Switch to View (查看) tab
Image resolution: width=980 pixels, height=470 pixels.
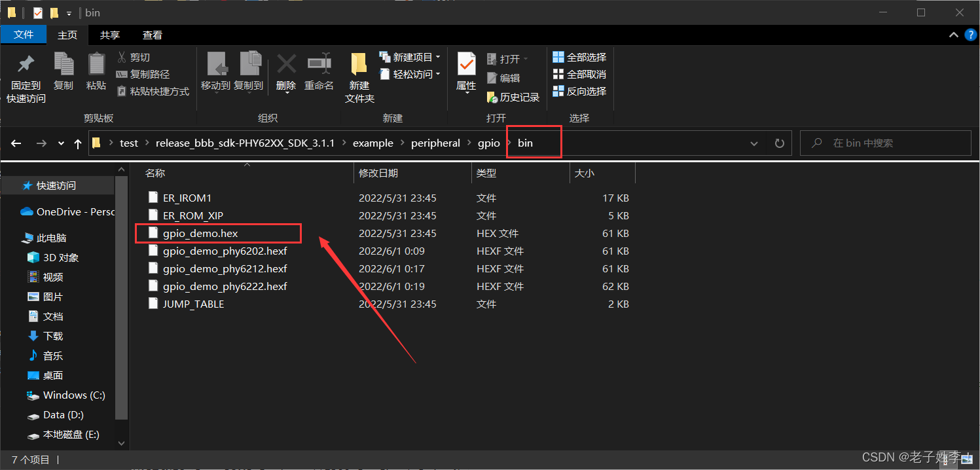click(x=153, y=35)
